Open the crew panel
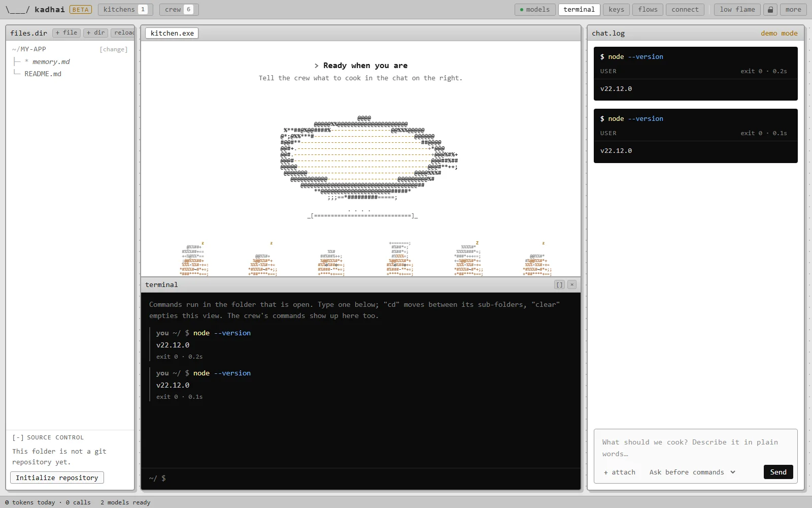Image resolution: width=812 pixels, height=508 pixels. pos(179,10)
